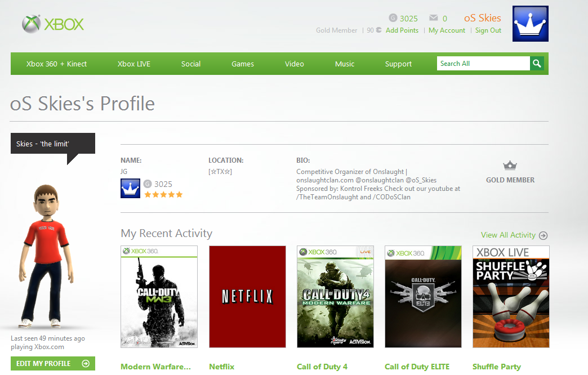Click the motto bubble "Skies - 'the limit'"
The image size is (588, 375).
pos(53,144)
